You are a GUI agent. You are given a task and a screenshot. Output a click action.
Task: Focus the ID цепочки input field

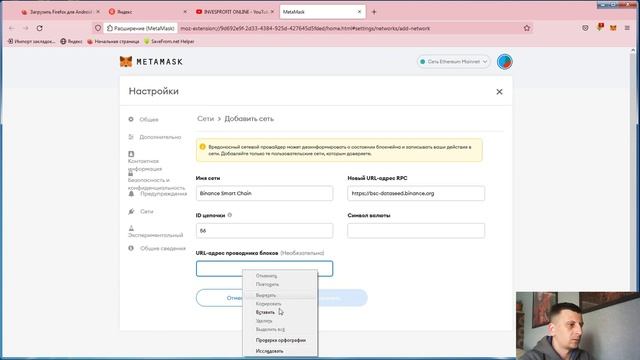click(x=264, y=231)
